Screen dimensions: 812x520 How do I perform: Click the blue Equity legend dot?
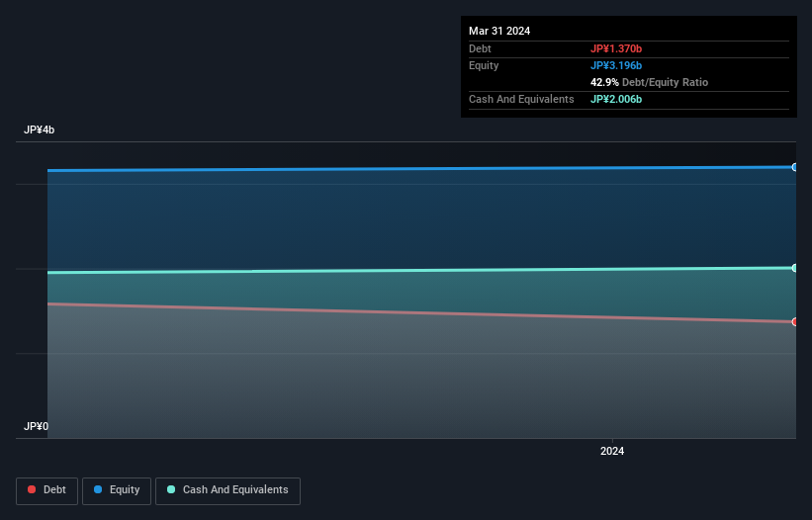pyautogui.click(x=98, y=489)
